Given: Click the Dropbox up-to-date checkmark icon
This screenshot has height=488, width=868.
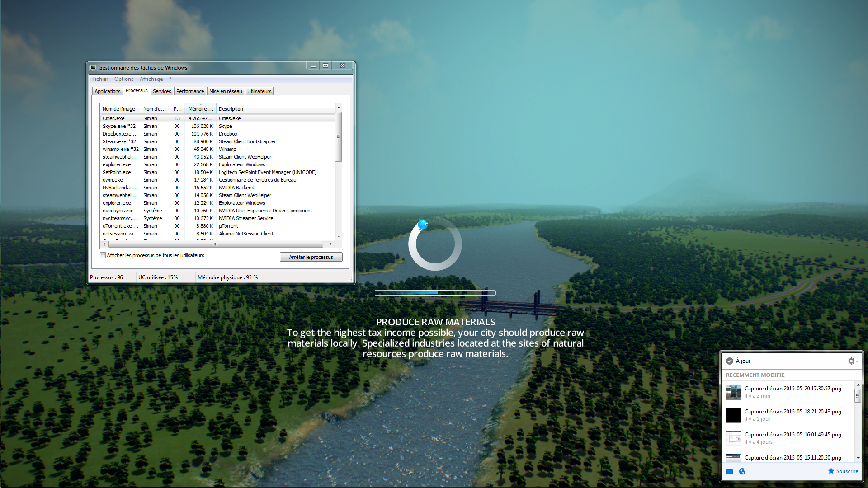Looking at the screenshot, I should [729, 361].
